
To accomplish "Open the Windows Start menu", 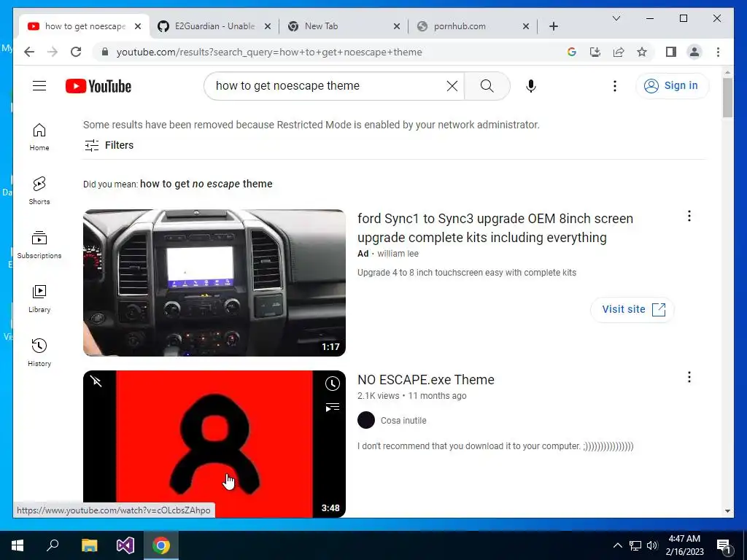I will 18,545.
